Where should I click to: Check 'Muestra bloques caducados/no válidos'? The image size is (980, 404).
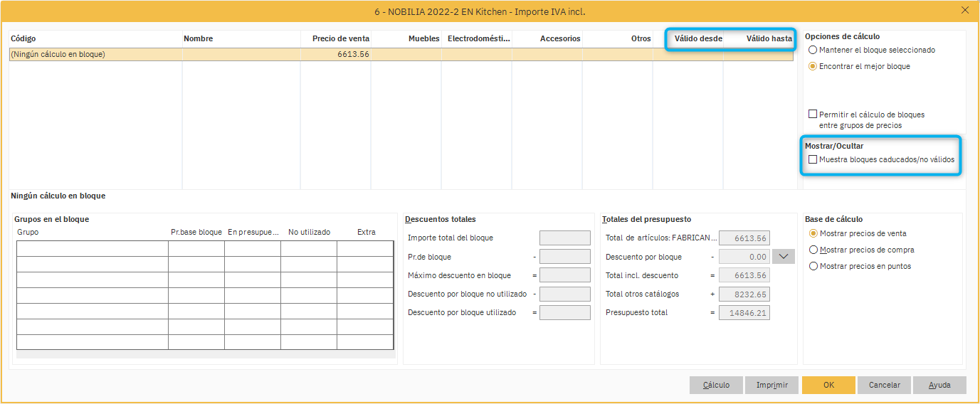pos(813,159)
